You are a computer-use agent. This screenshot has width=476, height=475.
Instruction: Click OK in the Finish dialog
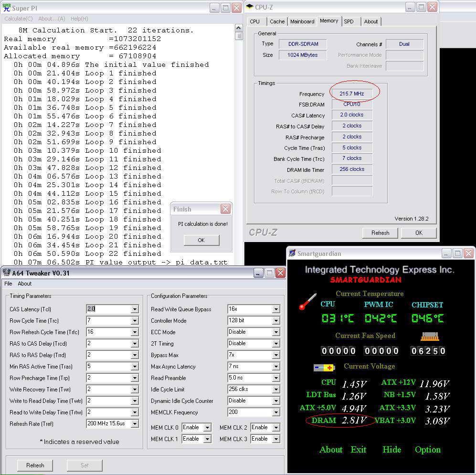[201, 240]
